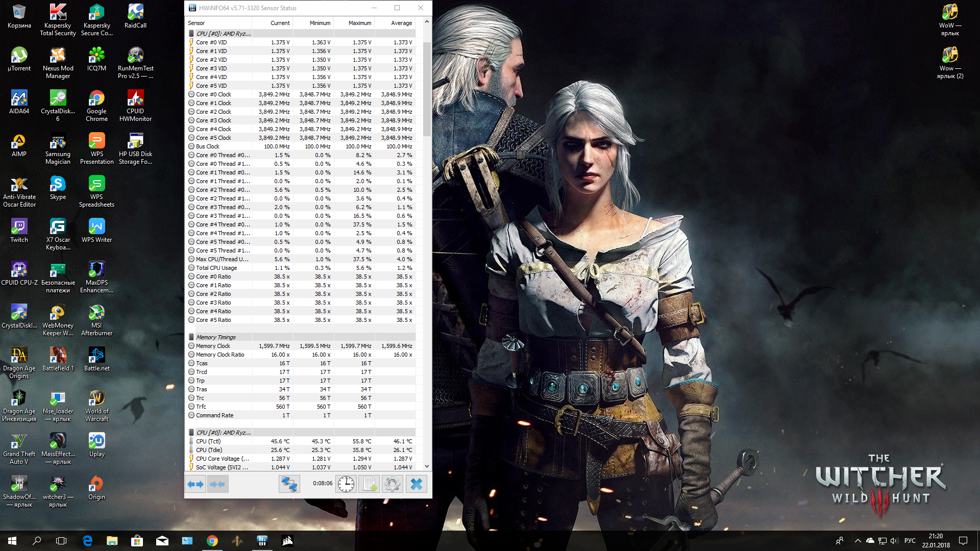This screenshot has width=980, height=551.
Task: Select the Core #0 Clock sensor row
Action: (213, 94)
